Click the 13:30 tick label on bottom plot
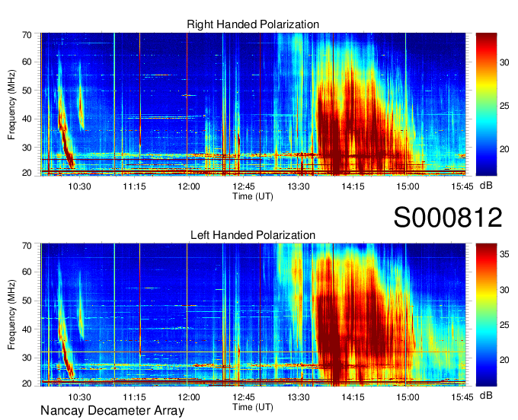Screen dimensions: 518x420 coord(299,397)
